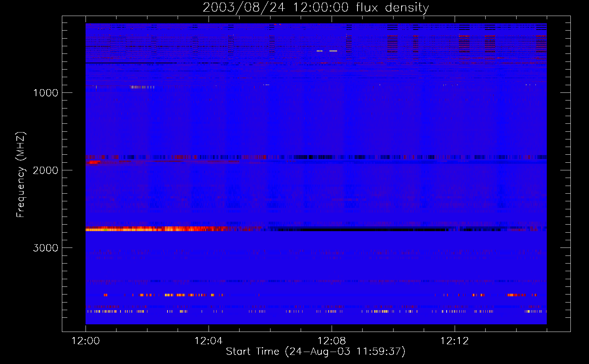Screen dimensions: 589x364
Task: Click the plot title "2003/08/24 12:00:00 flux density"
Action: 316,7
